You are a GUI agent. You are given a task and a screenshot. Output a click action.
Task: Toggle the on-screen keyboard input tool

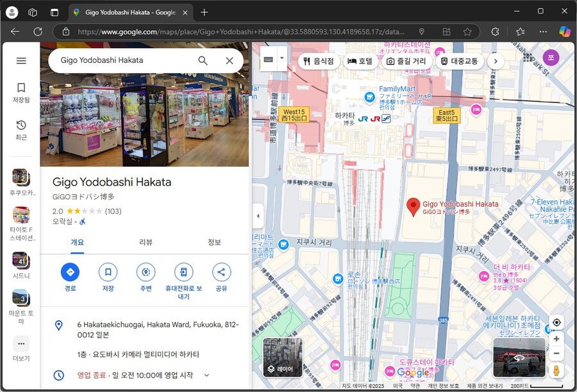coord(269,58)
